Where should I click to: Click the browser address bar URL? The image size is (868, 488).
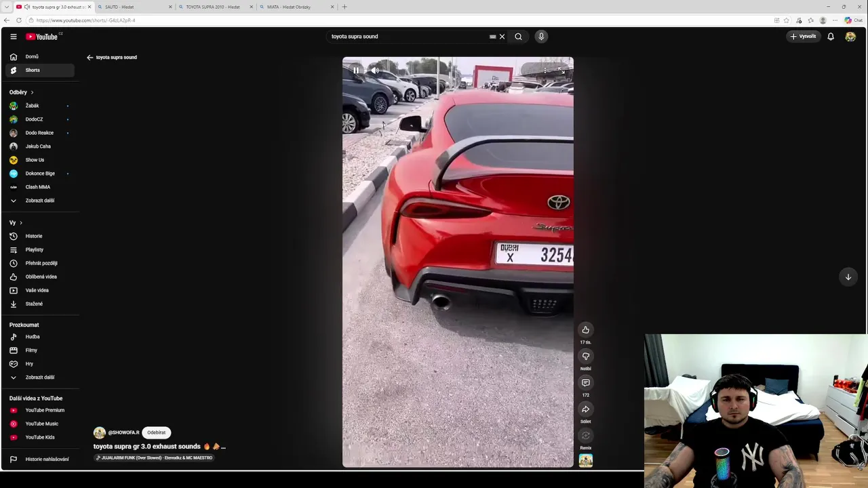point(85,20)
